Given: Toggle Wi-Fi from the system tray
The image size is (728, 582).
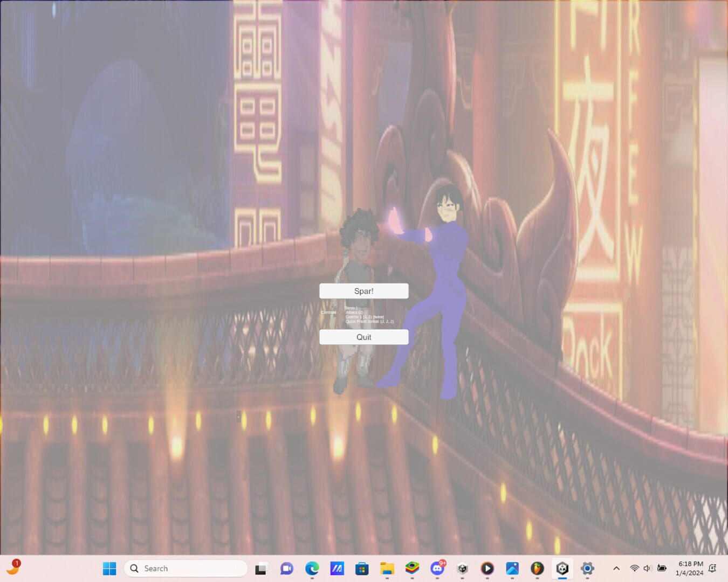Looking at the screenshot, I should [635, 568].
